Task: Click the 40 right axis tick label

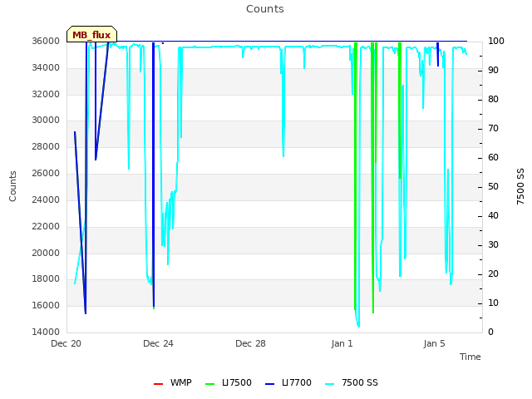Action: [493, 216]
